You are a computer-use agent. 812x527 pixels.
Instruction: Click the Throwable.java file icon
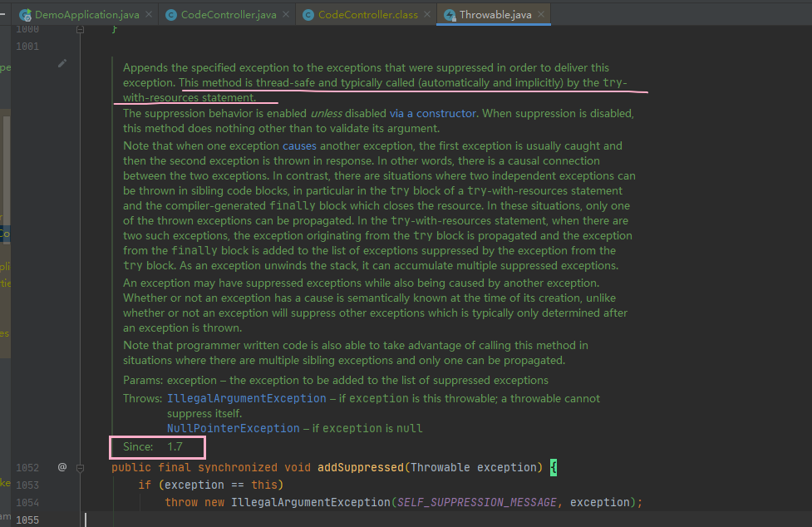click(x=450, y=15)
